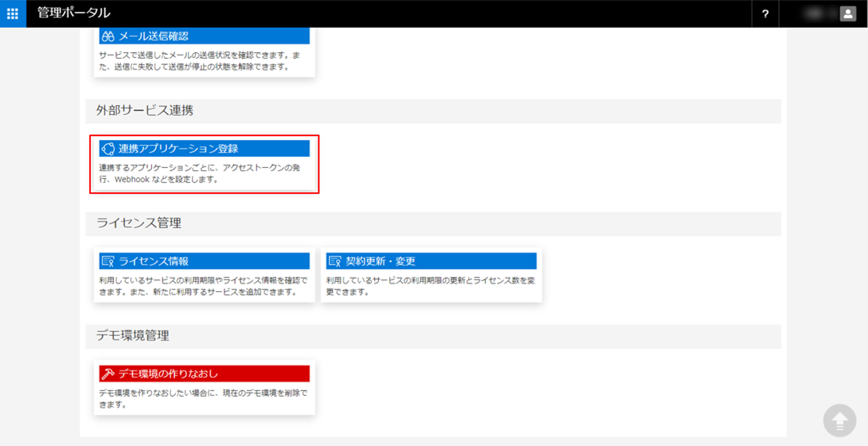Screen dimensions: 868x446
Task: Click the blurred user name in header
Action: pyautogui.click(x=814, y=14)
